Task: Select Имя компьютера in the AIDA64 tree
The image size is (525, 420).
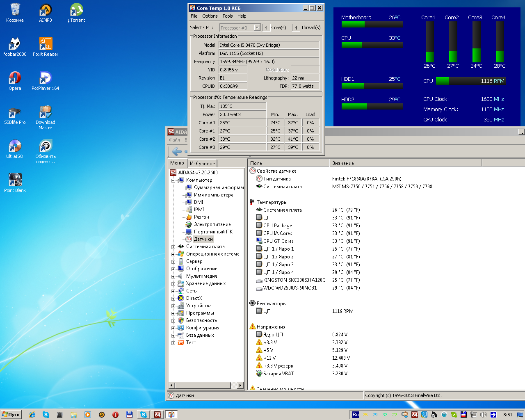Action: point(213,195)
